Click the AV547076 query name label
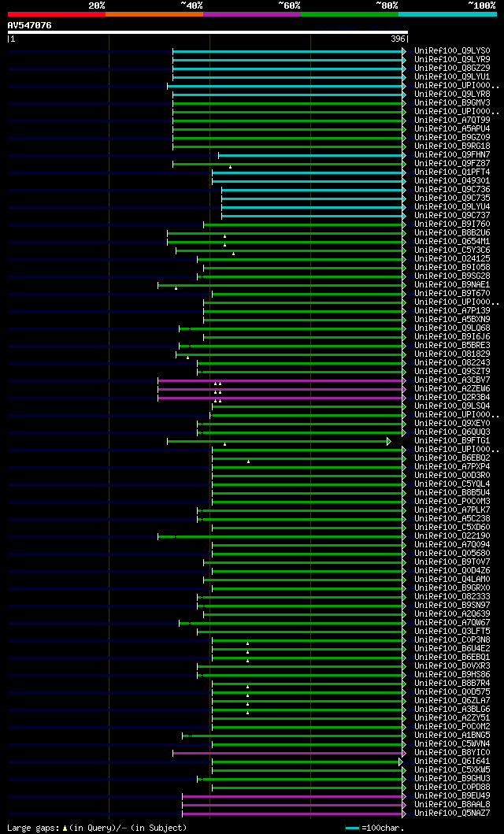504x834 pixels. (30, 25)
